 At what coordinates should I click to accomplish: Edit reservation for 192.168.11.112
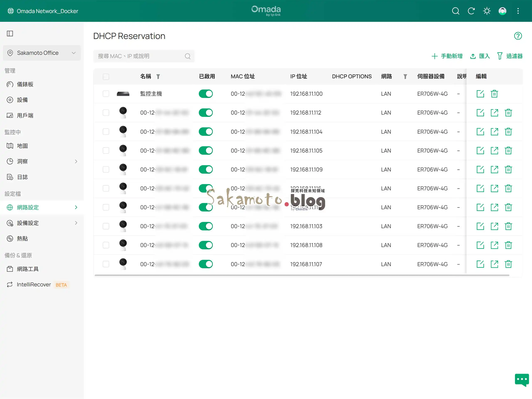coord(480,113)
